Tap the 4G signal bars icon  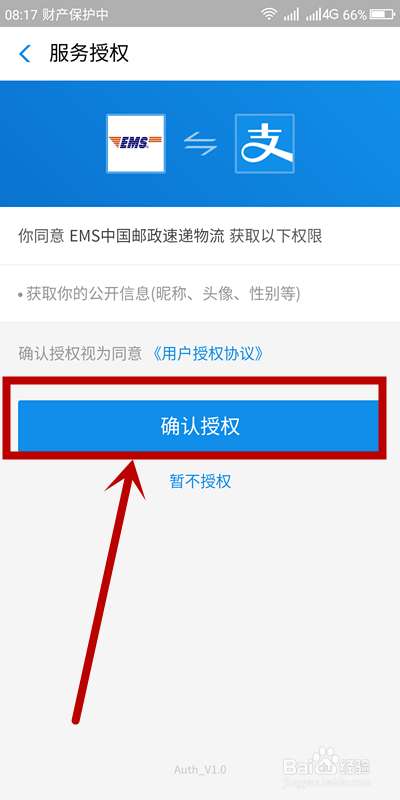(322, 14)
